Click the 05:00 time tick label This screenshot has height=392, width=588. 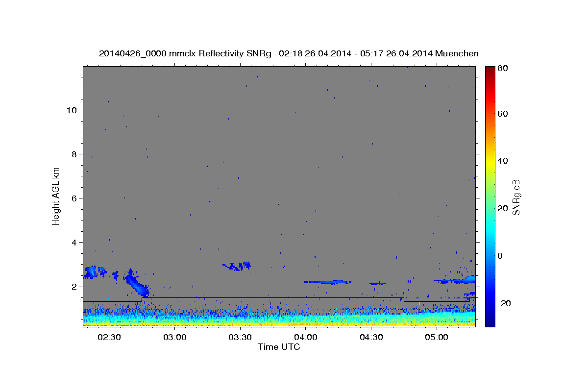[x=437, y=338]
